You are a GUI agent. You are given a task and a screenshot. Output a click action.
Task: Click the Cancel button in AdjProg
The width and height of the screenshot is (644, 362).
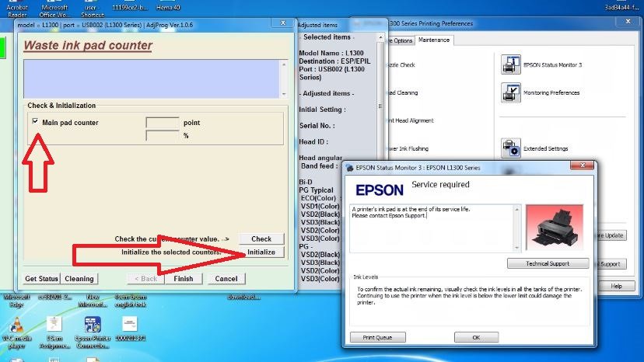pyautogui.click(x=226, y=279)
